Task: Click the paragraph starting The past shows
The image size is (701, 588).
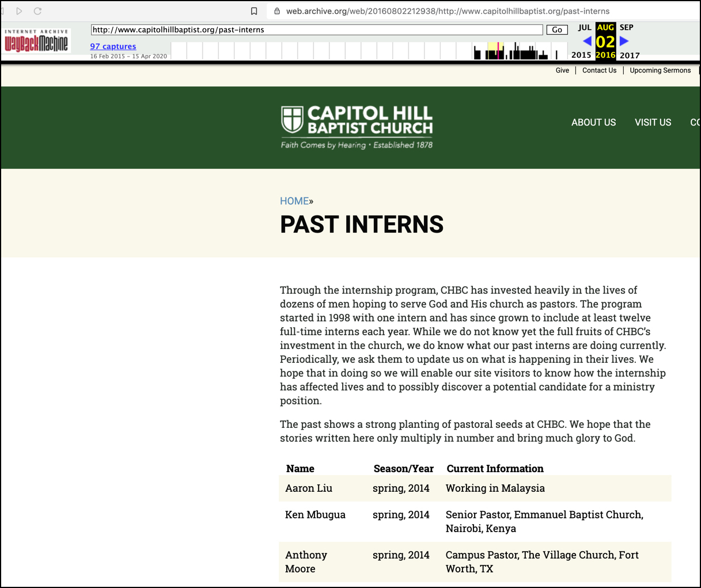Action: 465,431
